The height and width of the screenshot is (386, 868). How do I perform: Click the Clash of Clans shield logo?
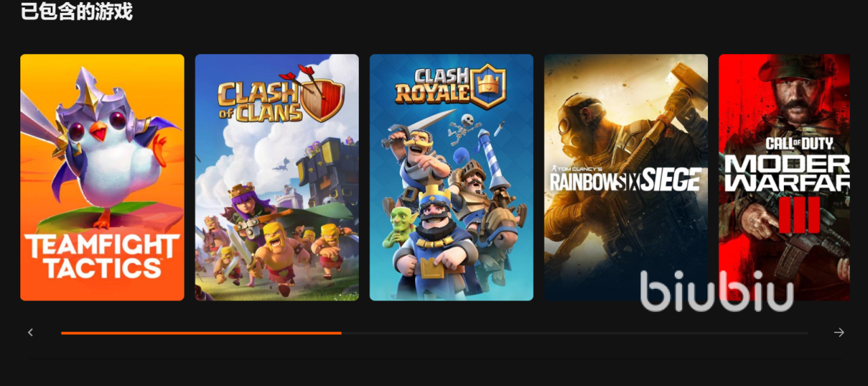322,100
